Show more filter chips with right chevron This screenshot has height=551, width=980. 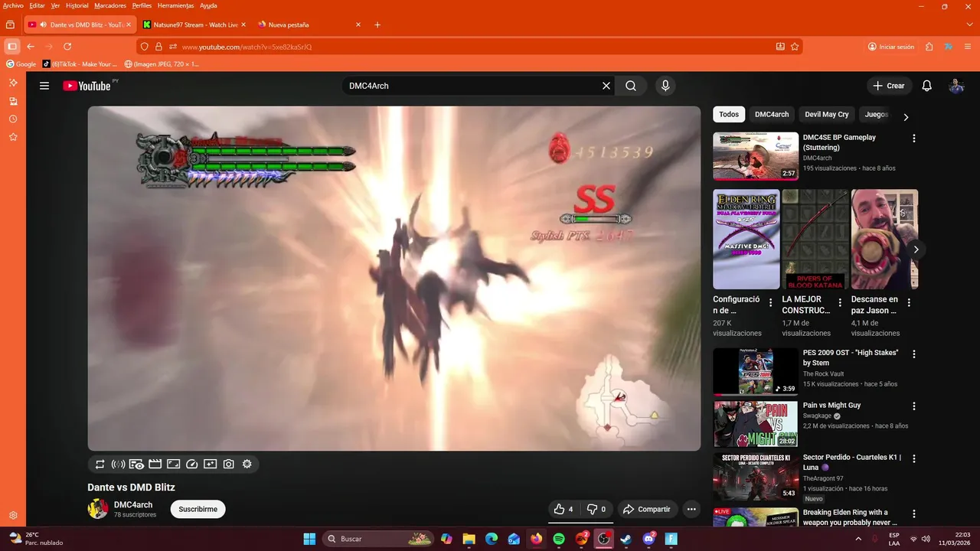[x=906, y=117]
